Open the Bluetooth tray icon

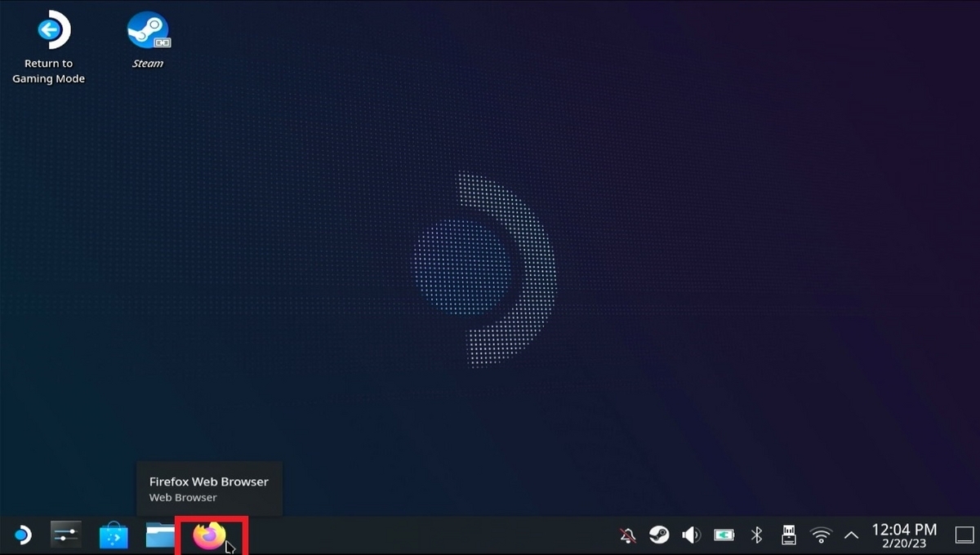click(756, 535)
